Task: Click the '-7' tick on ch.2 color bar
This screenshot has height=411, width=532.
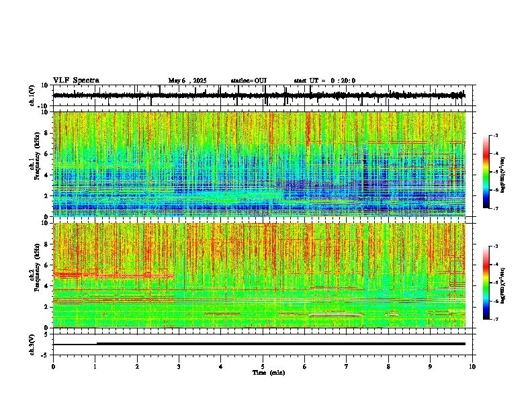Action: (495, 320)
